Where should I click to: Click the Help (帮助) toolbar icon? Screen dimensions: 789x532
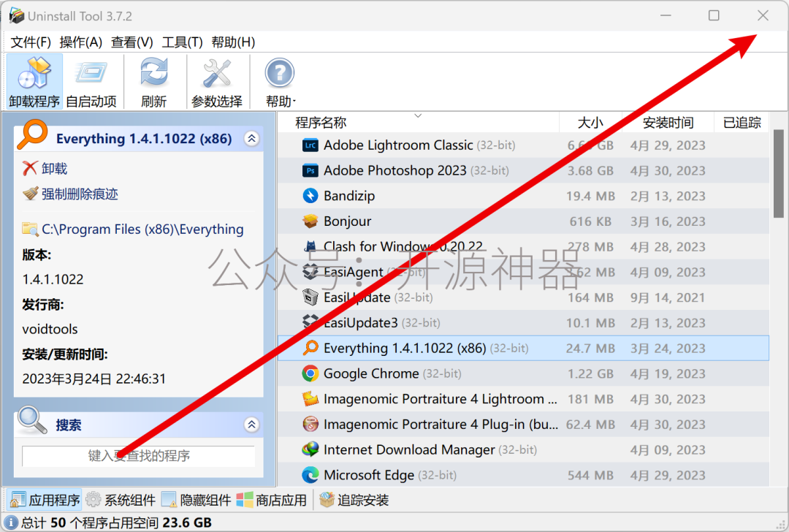coord(280,82)
